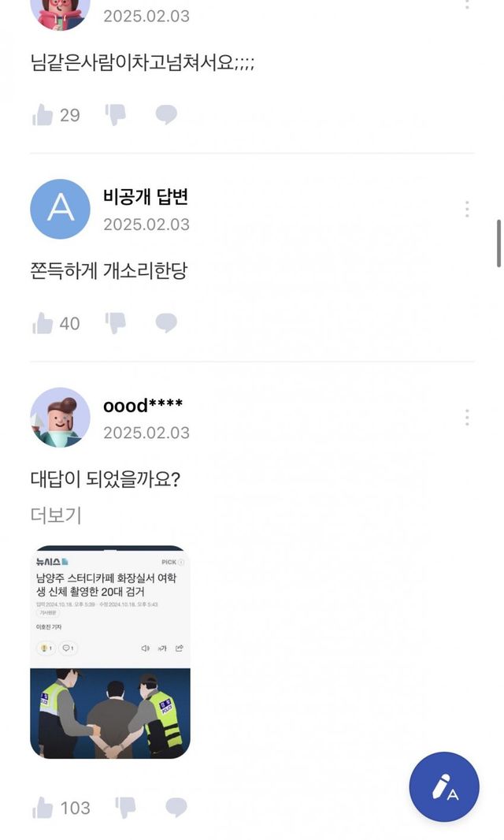Reply to the comment with 29 likes
Screen dimensions: 504x840
(x=166, y=115)
